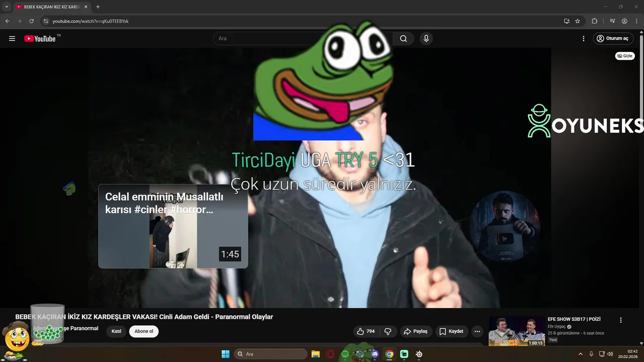Click the video title BEBEK KAÇIRAN İKİZ text
The height and width of the screenshot is (362, 644).
tap(144, 317)
